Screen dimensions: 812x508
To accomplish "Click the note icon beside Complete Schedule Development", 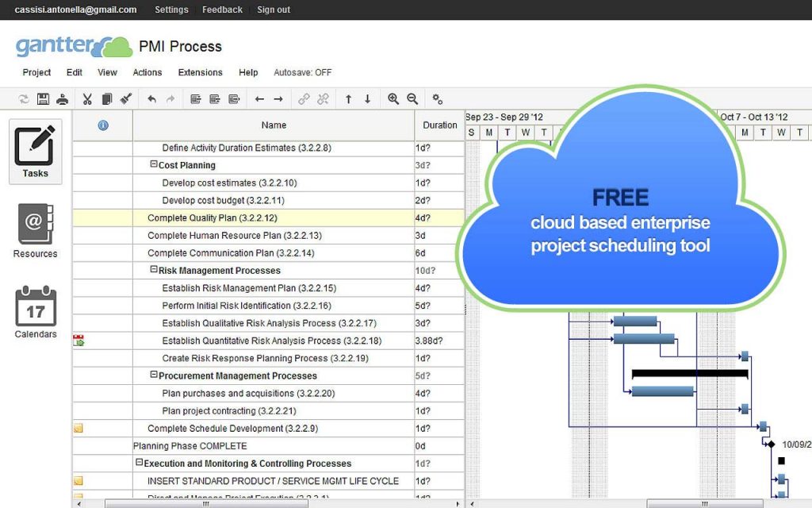I will click(x=78, y=428).
